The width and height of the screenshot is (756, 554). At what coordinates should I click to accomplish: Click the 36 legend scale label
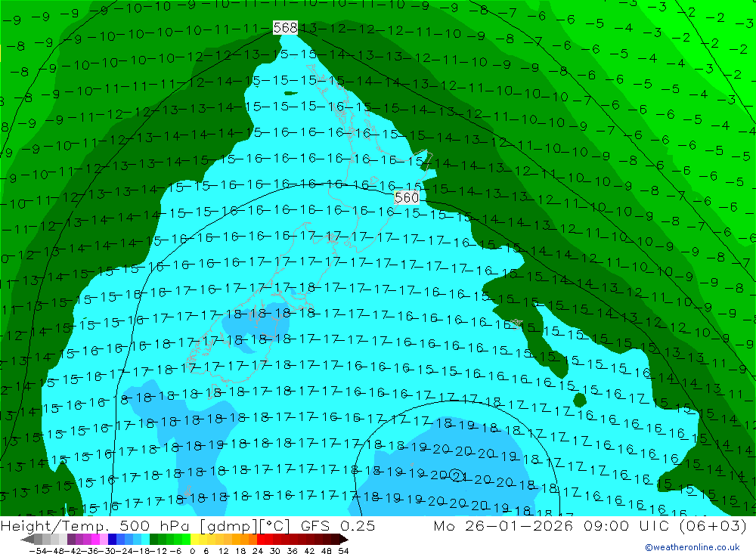tap(292, 551)
